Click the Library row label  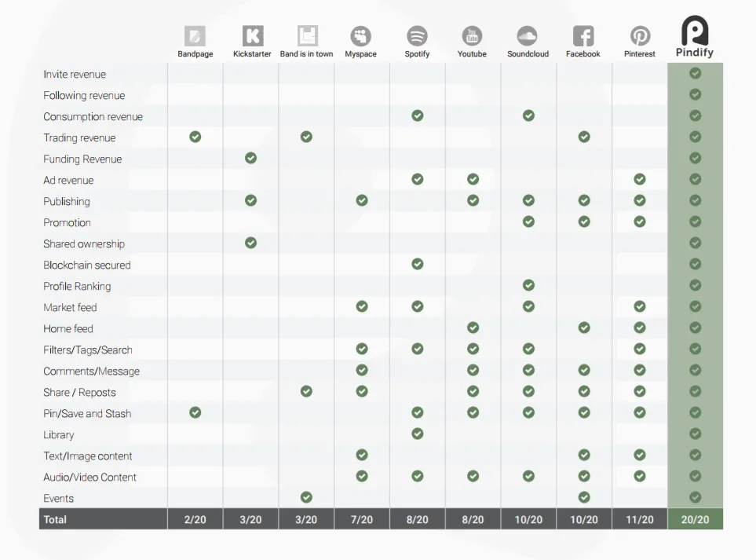(x=58, y=435)
